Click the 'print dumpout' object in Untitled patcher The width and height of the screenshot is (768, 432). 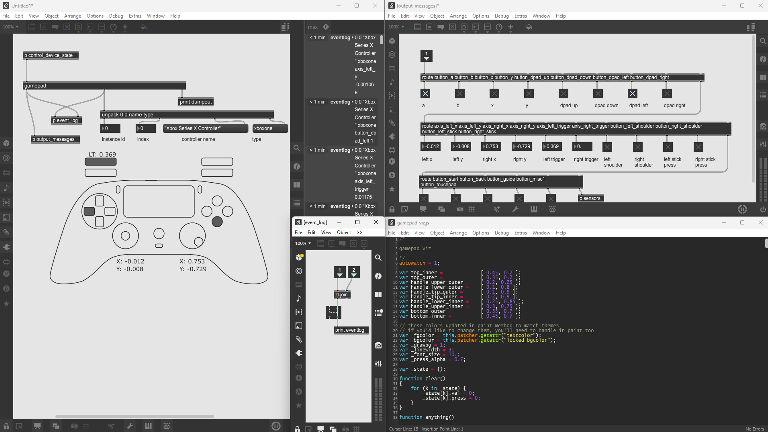(x=196, y=102)
